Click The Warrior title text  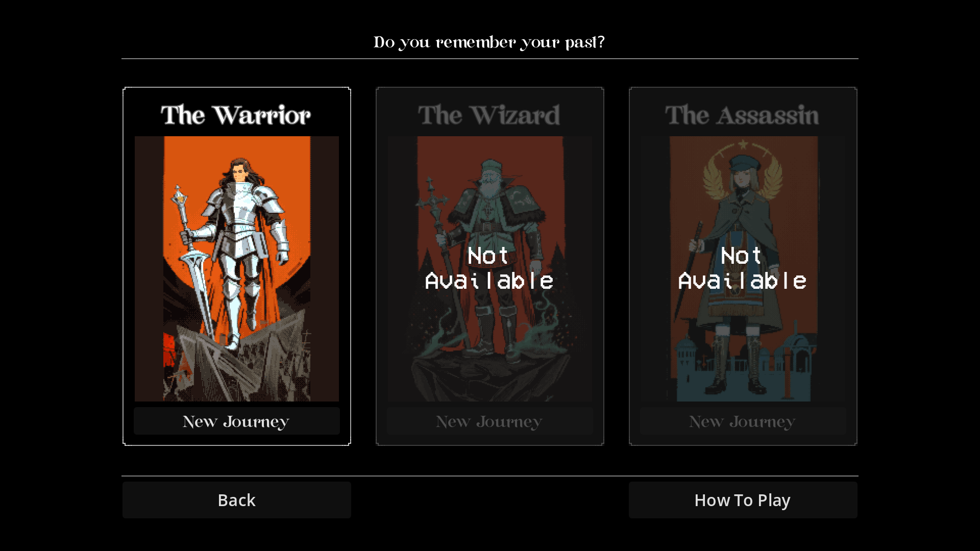pos(236,115)
